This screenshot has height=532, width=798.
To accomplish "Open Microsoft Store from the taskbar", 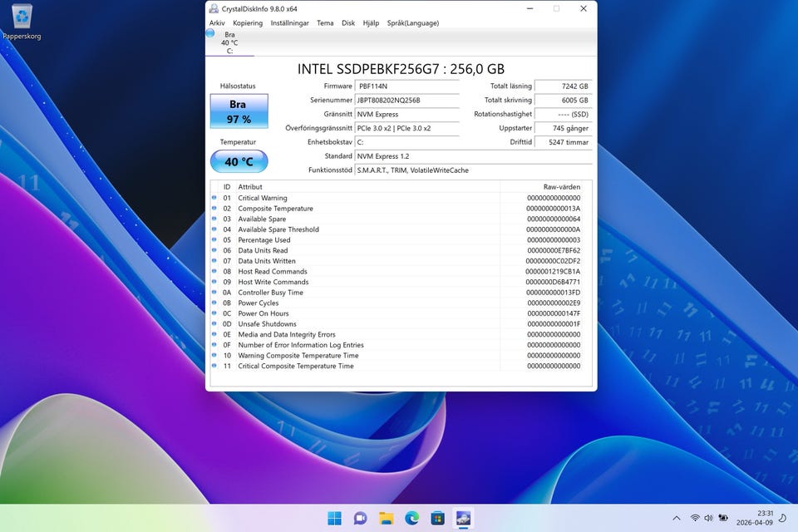I will click(437, 518).
